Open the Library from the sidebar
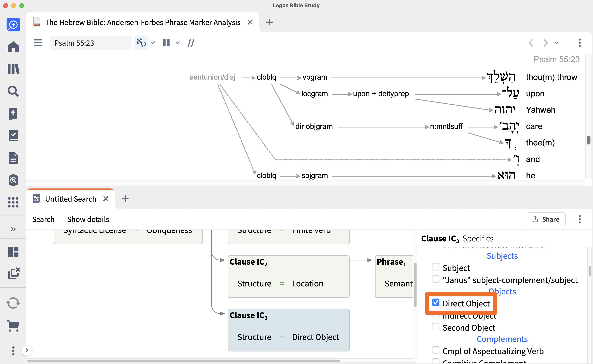 click(13, 69)
